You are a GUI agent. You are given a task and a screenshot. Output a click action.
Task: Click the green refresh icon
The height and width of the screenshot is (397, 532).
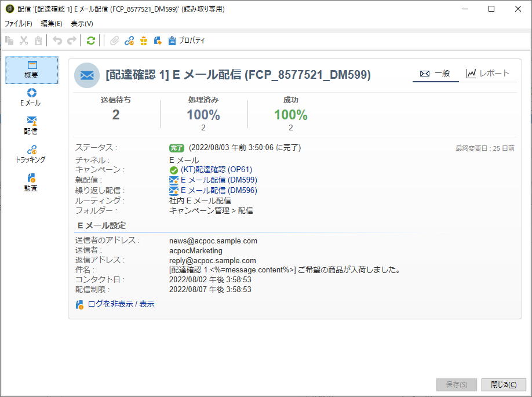pos(90,41)
